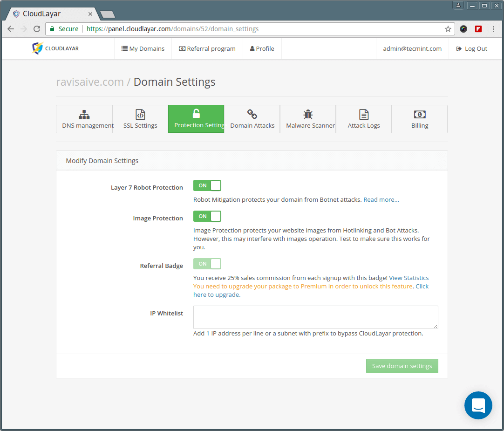Click the CloudLayar logo

pyautogui.click(x=55, y=48)
